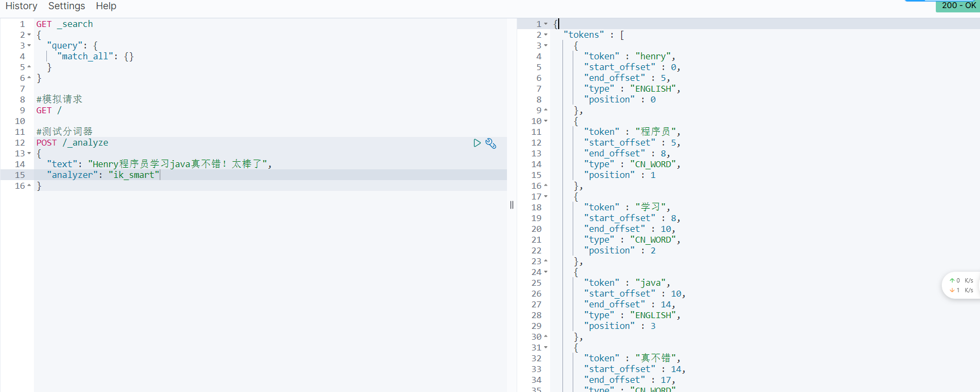The image size is (980, 392).
Task: Fold the java token object at output line 24
Action: coord(546,272)
